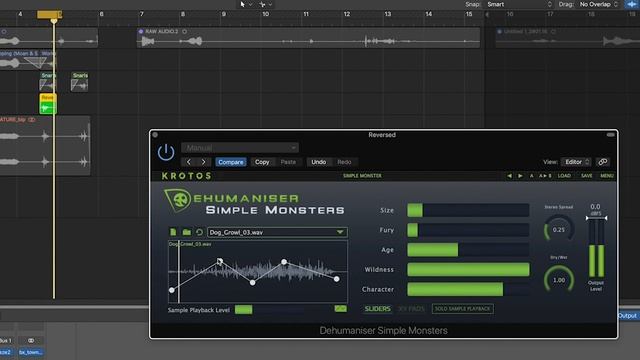Screen dimensions: 640x360
Task: Toggle the Dehumaniser plugin power button
Action: pyautogui.click(x=166, y=152)
